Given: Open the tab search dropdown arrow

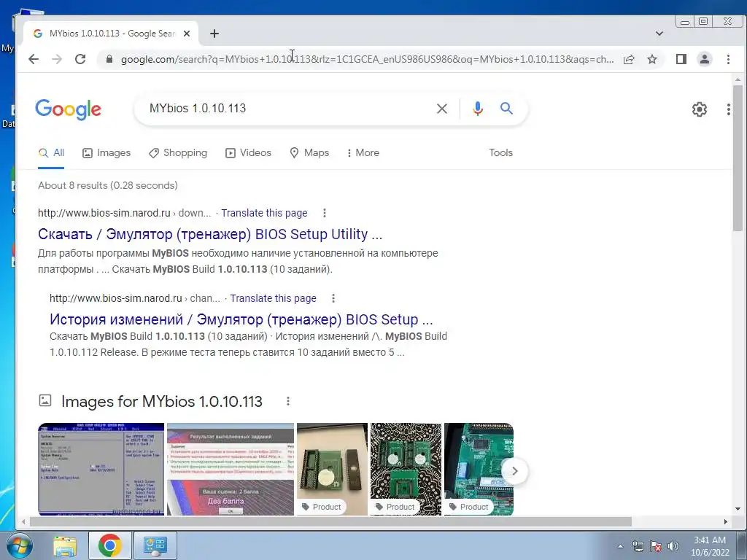Looking at the screenshot, I should [x=659, y=34].
